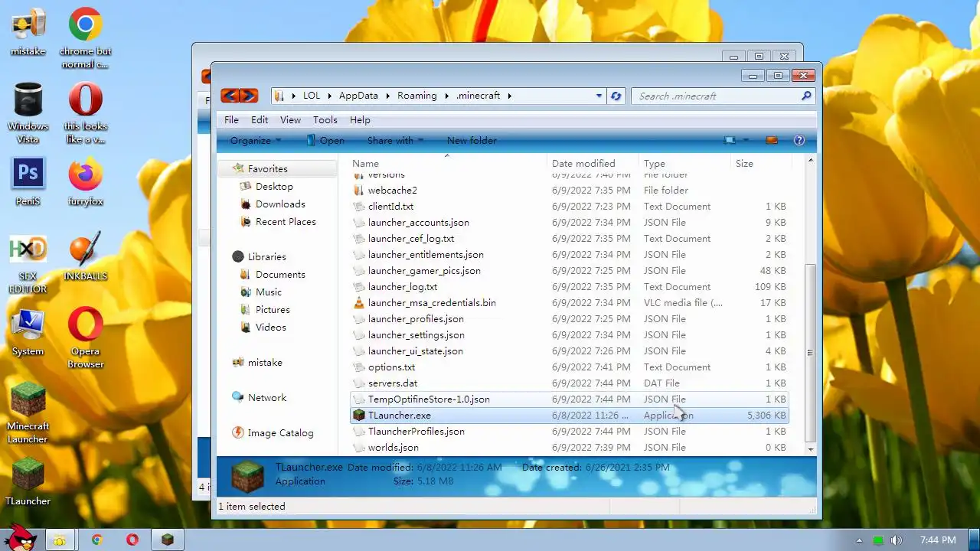Select launcher_accounts.json file
Image resolution: width=980 pixels, height=551 pixels.
(x=570, y=223)
